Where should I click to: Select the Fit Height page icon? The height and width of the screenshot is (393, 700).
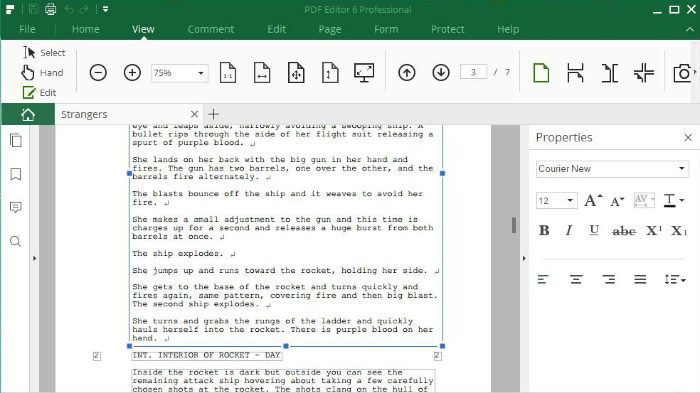[330, 72]
